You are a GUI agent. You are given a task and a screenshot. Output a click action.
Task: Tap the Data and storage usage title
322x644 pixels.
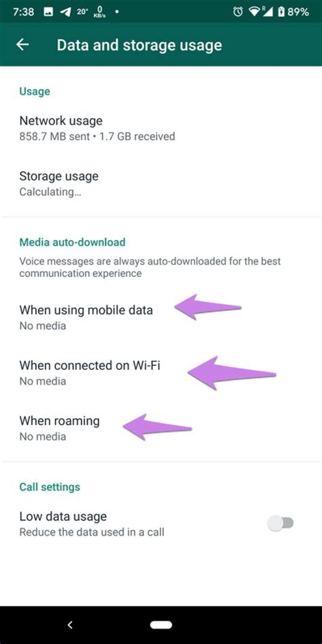(x=140, y=45)
